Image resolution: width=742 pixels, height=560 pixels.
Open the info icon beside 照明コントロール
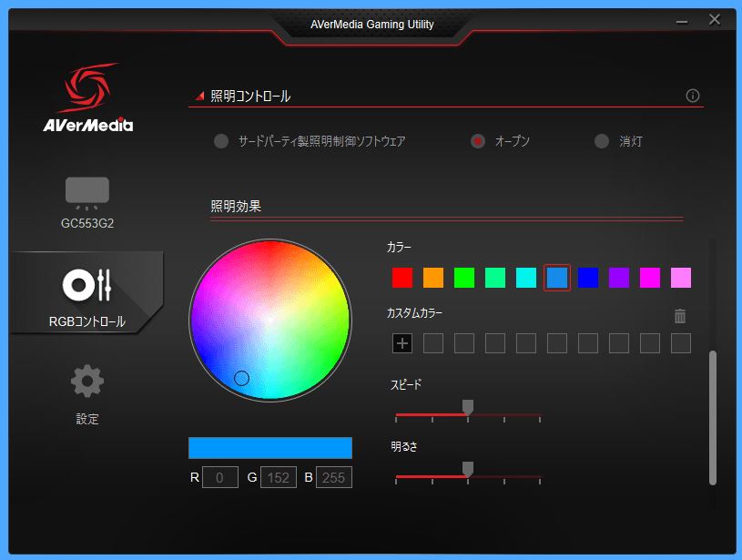point(692,96)
